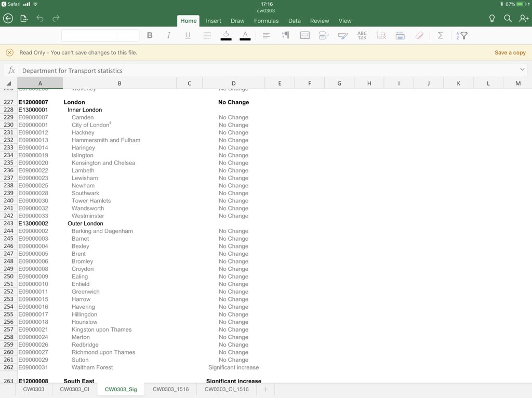Toggle italic formatting

[x=169, y=35]
